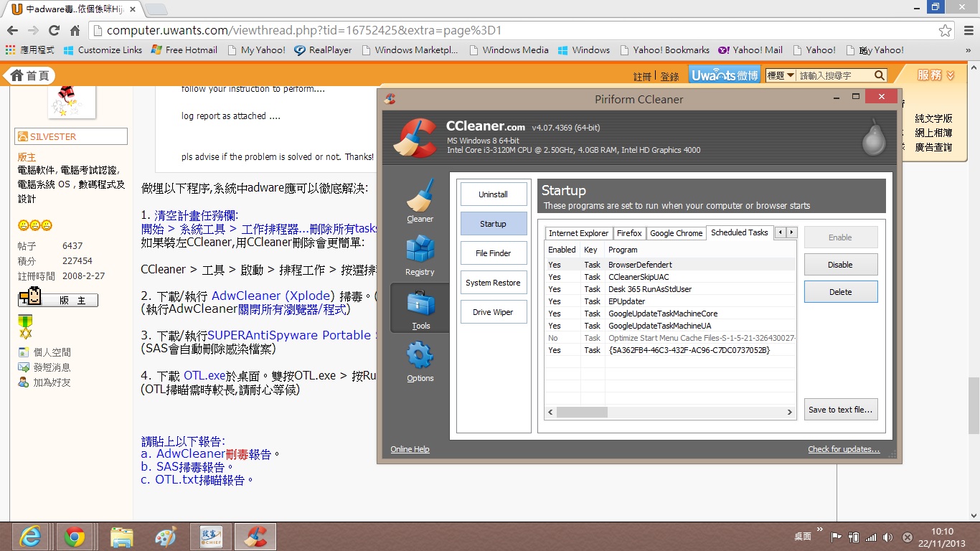This screenshot has width=980, height=551.
Task: Open the Cleaner section in CCleaner
Action: click(x=420, y=201)
